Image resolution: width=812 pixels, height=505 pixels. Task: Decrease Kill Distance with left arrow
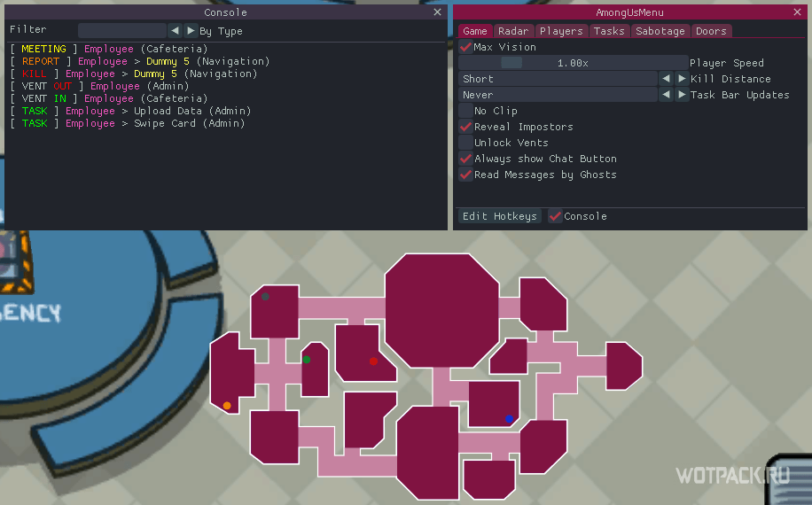[x=666, y=79]
